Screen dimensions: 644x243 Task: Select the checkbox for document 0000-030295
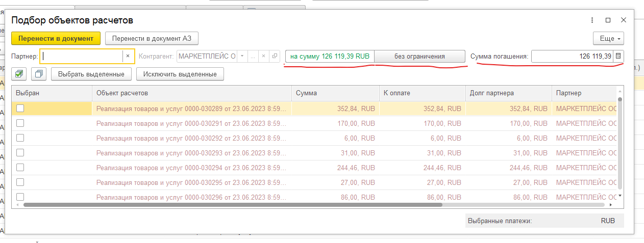click(20, 182)
